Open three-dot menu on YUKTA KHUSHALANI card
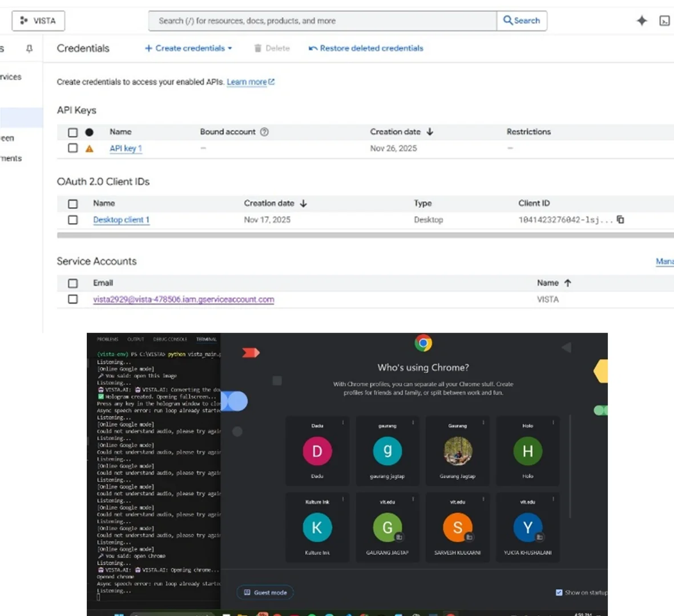The width and height of the screenshot is (674, 616). (553, 499)
